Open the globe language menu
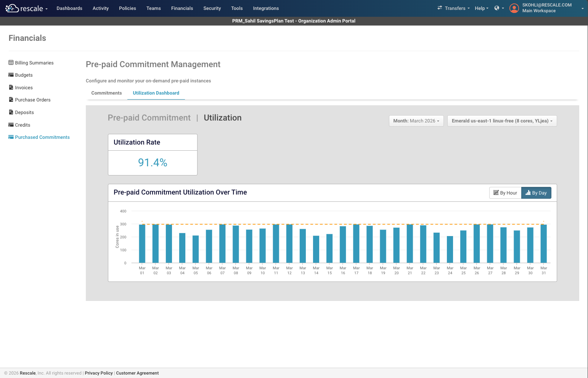The width and height of the screenshot is (588, 378). point(499,8)
